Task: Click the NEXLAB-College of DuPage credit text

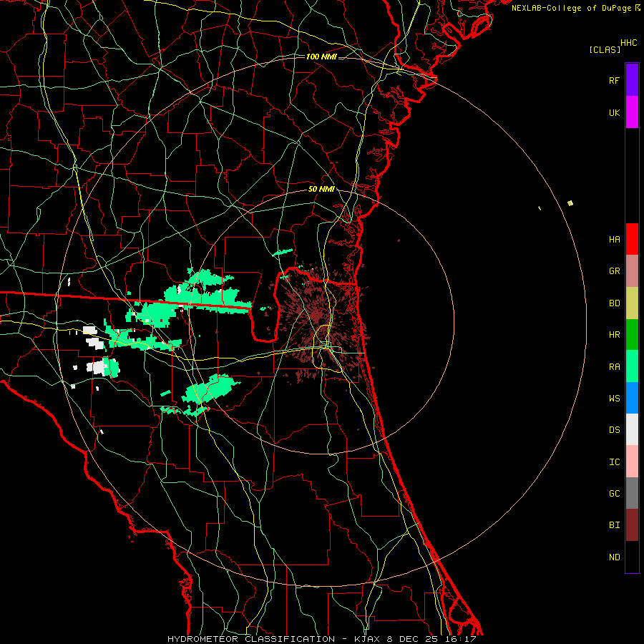Action: (571, 8)
